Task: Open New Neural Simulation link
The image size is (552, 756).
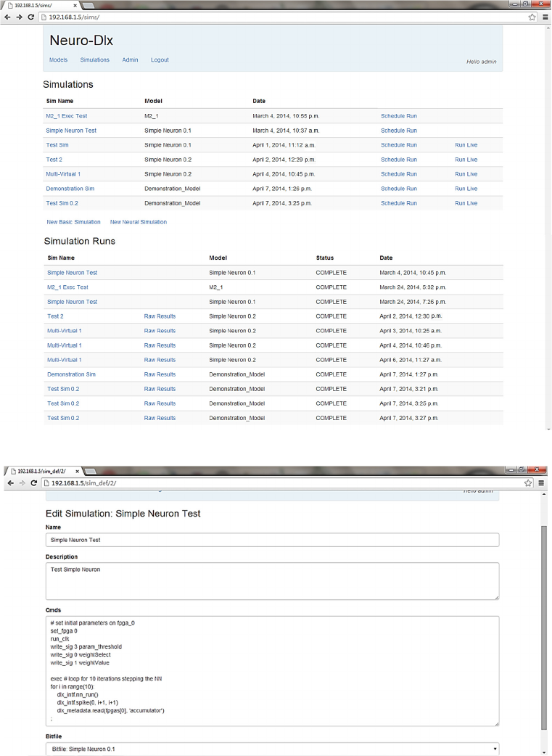Action: (x=138, y=222)
